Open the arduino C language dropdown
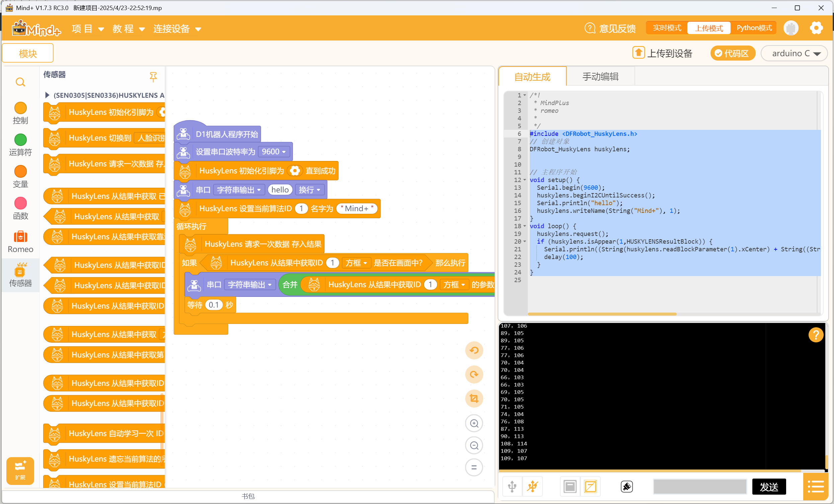 point(794,53)
